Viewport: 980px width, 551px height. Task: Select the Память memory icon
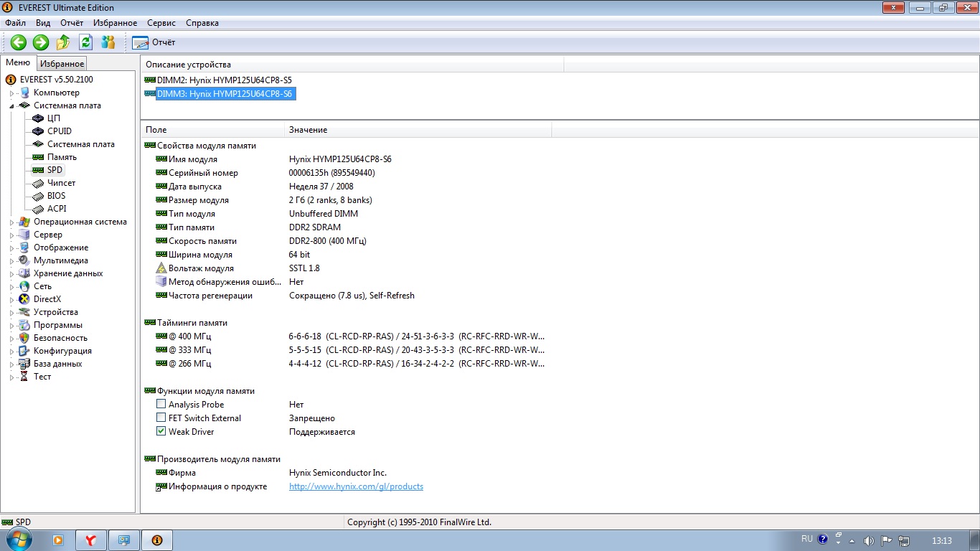[x=38, y=157]
